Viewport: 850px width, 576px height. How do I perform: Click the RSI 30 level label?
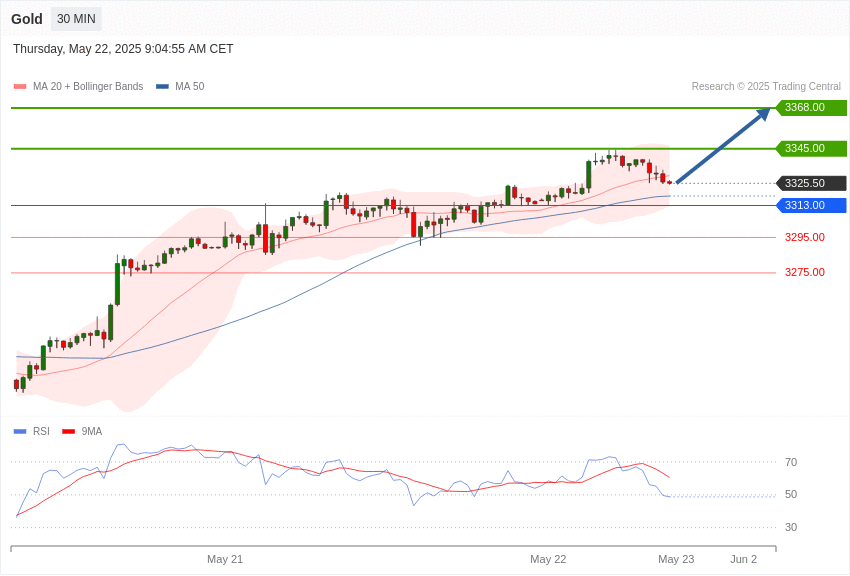791,527
